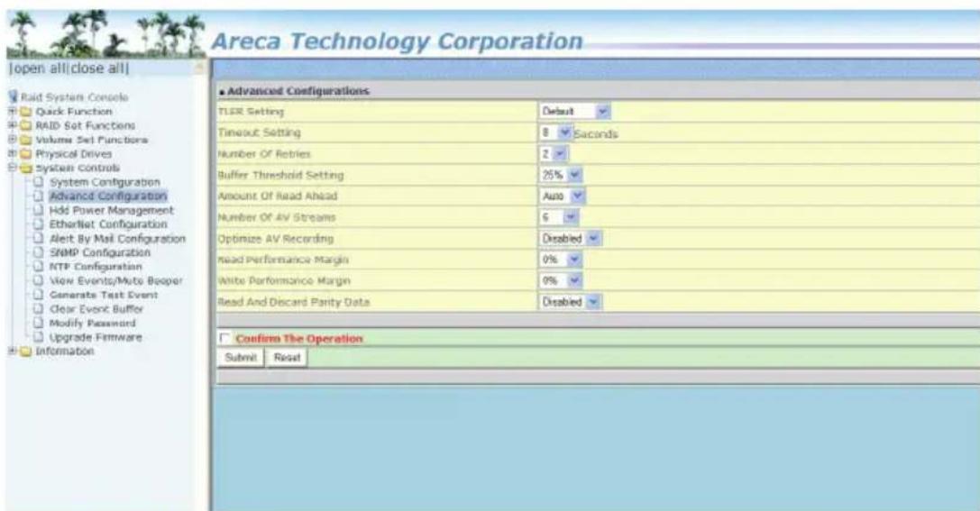This screenshot has width=980, height=511.
Task: Open the Timeout Setting seconds dropdown
Action: click(x=555, y=133)
